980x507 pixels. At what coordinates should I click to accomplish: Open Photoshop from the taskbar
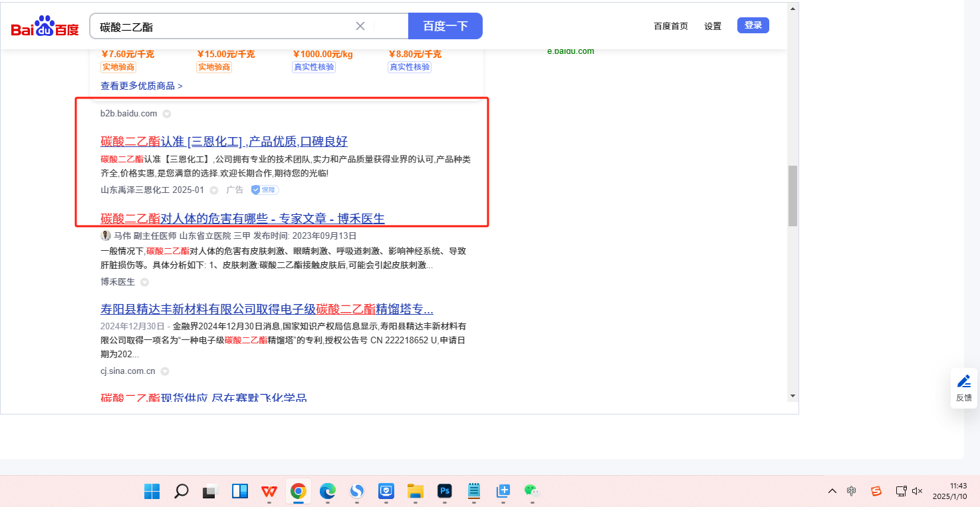click(x=445, y=492)
